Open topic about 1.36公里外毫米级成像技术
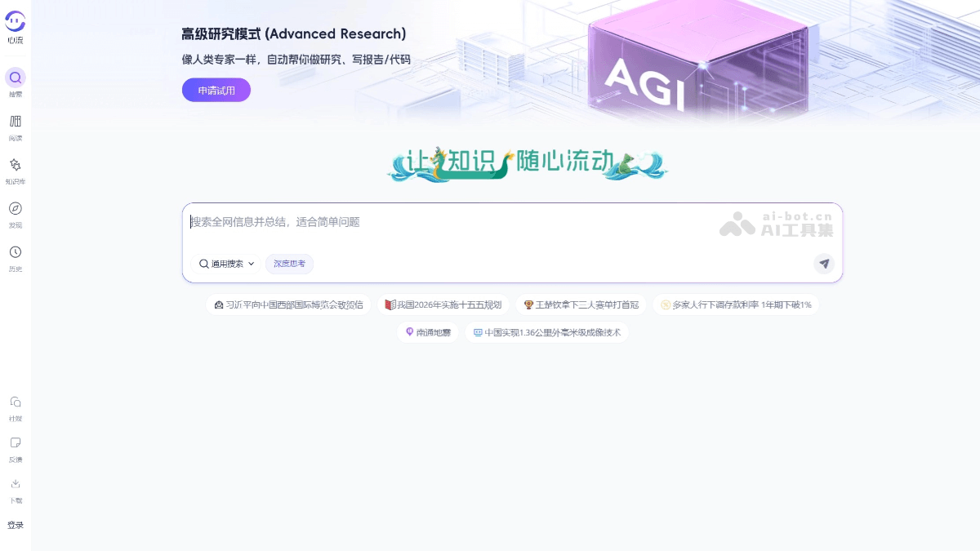Image resolution: width=980 pixels, height=551 pixels. pos(547,332)
